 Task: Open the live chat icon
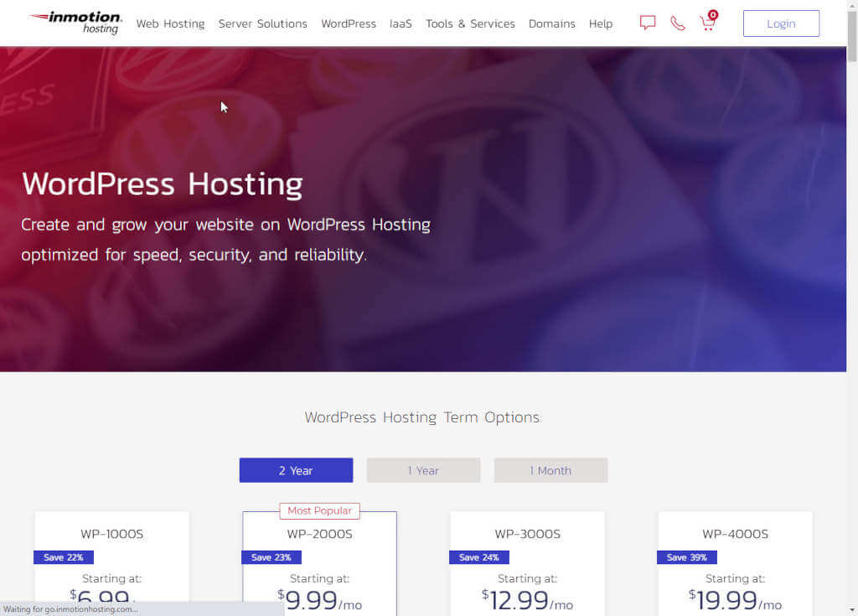tap(648, 23)
